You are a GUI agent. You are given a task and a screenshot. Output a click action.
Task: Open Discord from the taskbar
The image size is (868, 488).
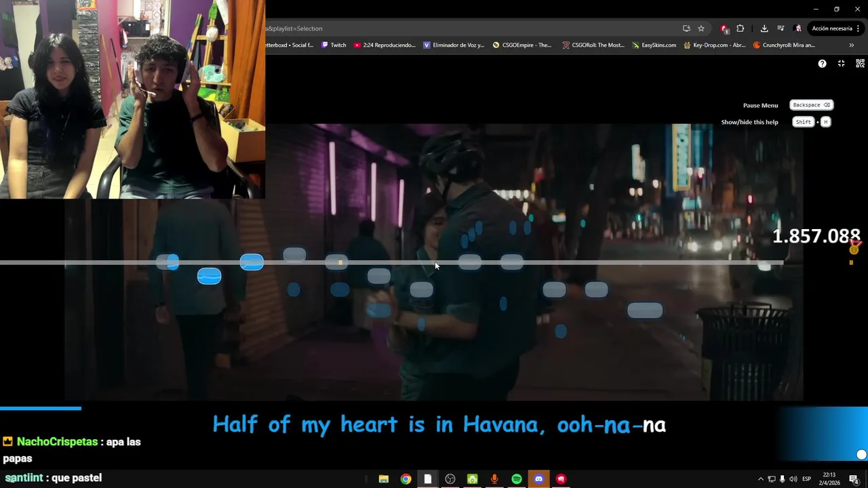point(538,479)
